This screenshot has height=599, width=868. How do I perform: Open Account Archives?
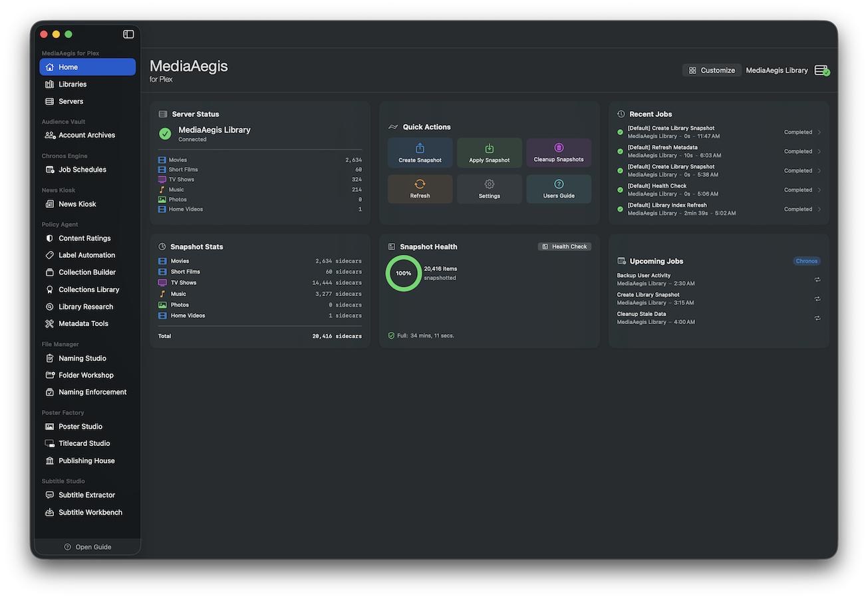(87, 135)
